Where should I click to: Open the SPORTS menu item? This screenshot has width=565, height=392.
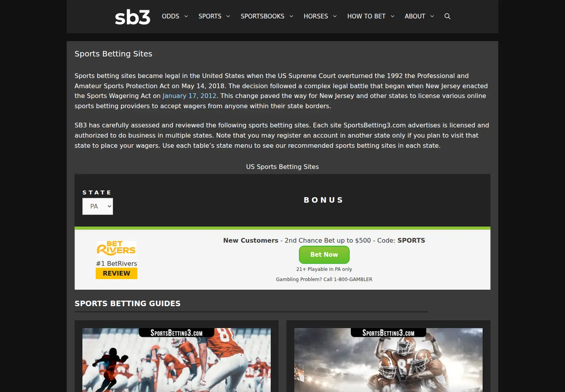[210, 16]
